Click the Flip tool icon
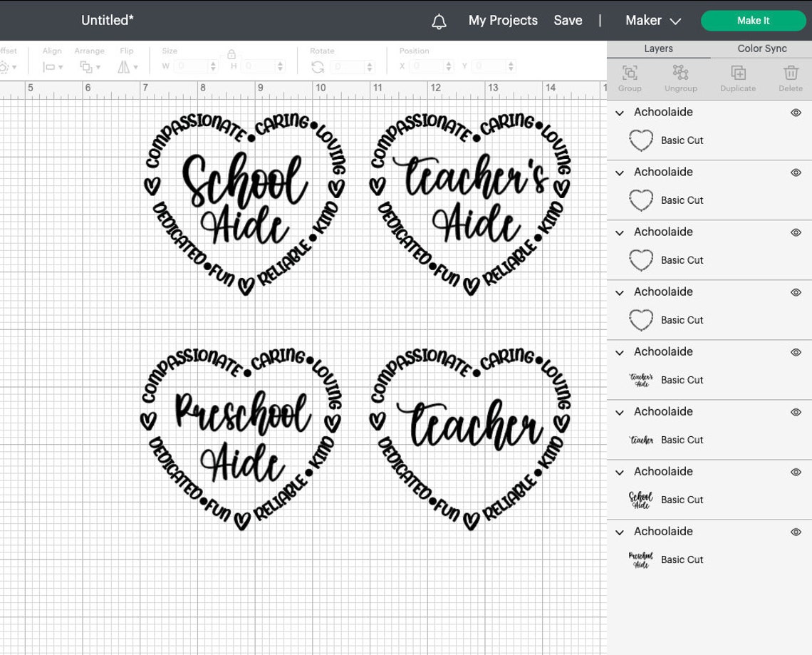Viewport: 812px width, 655px height. pyautogui.click(x=125, y=66)
